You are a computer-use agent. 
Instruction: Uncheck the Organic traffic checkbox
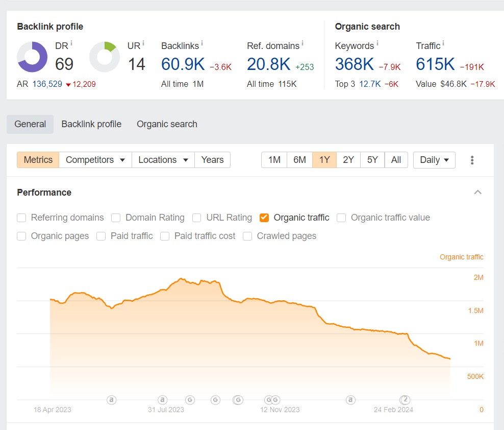(264, 218)
